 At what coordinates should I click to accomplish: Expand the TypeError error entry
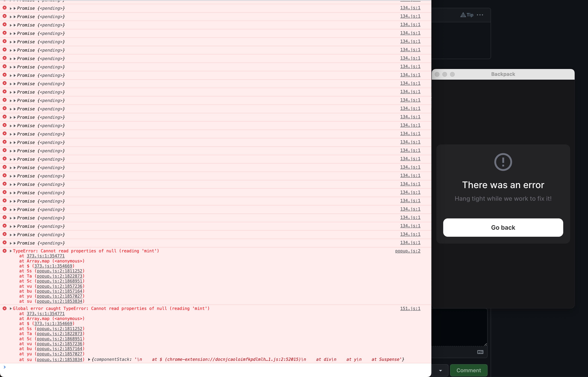pyautogui.click(x=10, y=251)
